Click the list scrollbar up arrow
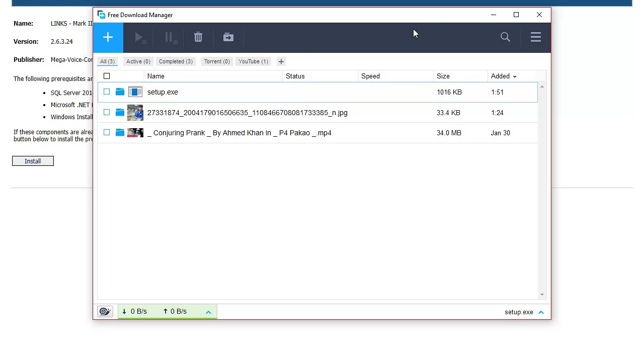 [x=542, y=87]
